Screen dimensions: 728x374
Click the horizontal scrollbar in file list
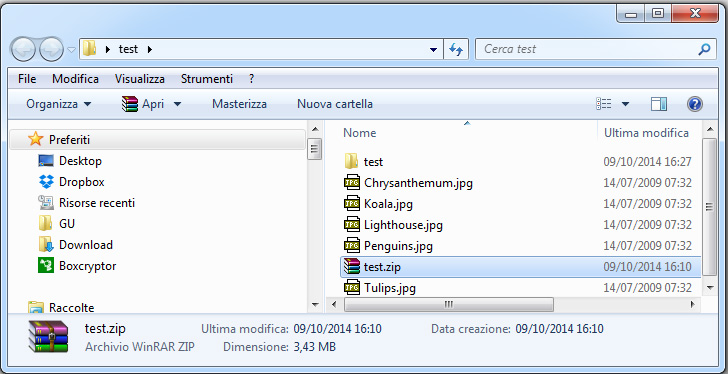(x=448, y=304)
